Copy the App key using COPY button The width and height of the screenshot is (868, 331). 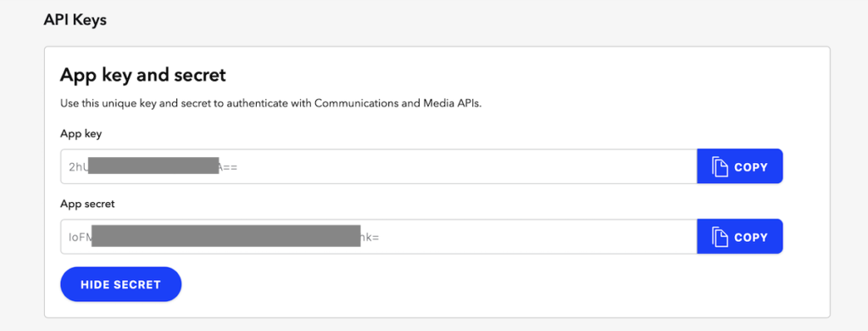pyautogui.click(x=739, y=166)
